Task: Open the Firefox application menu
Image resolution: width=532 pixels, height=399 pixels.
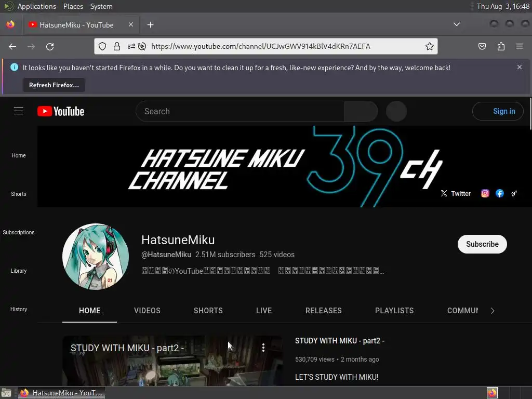Action: pyautogui.click(x=520, y=46)
